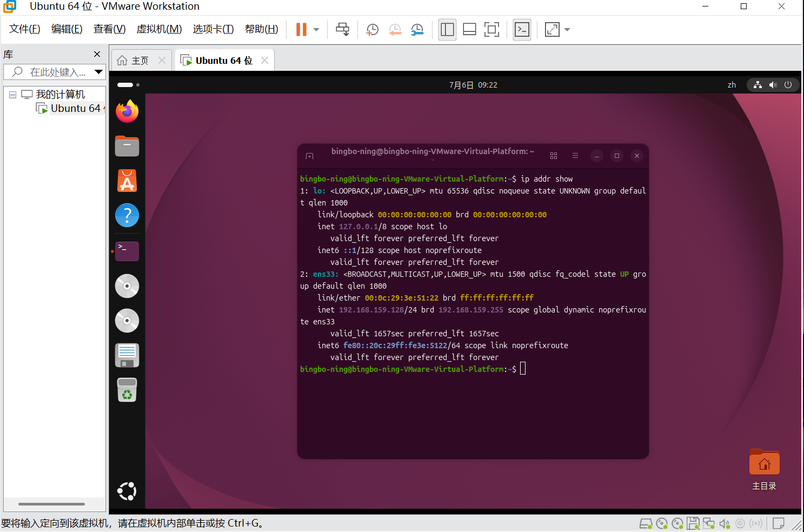Toggle the thumbnail bar view
Image resolution: width=804 pixels, height=532 pixels.
[469, 29]
